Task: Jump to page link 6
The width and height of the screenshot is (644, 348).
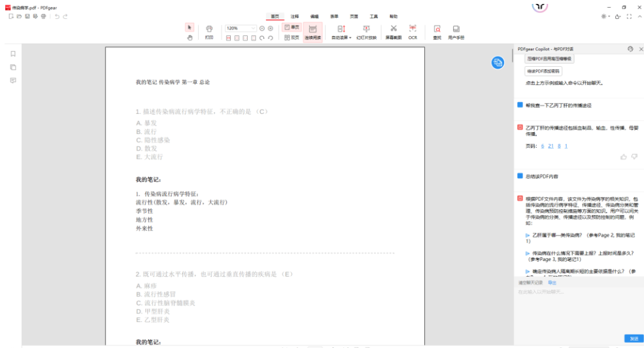Action: [543, 146]
